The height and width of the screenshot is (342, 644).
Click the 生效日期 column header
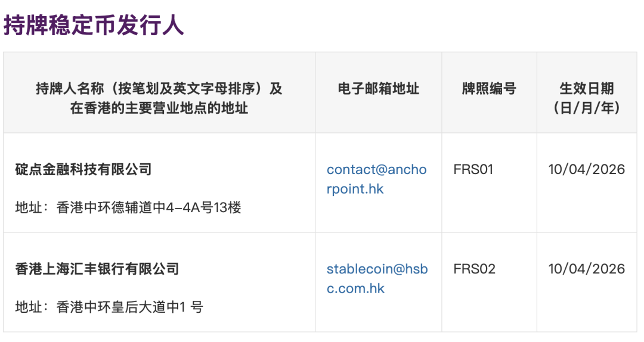click(586, 89)
